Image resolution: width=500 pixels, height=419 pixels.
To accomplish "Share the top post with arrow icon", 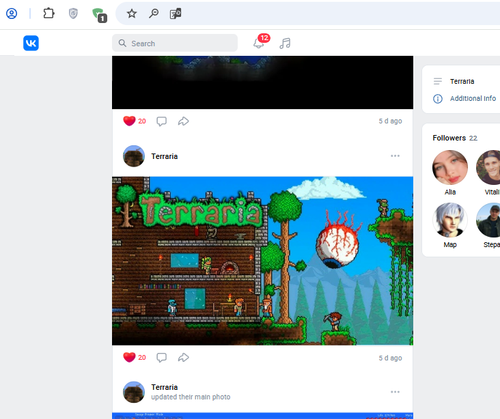I will click(183, 121).
